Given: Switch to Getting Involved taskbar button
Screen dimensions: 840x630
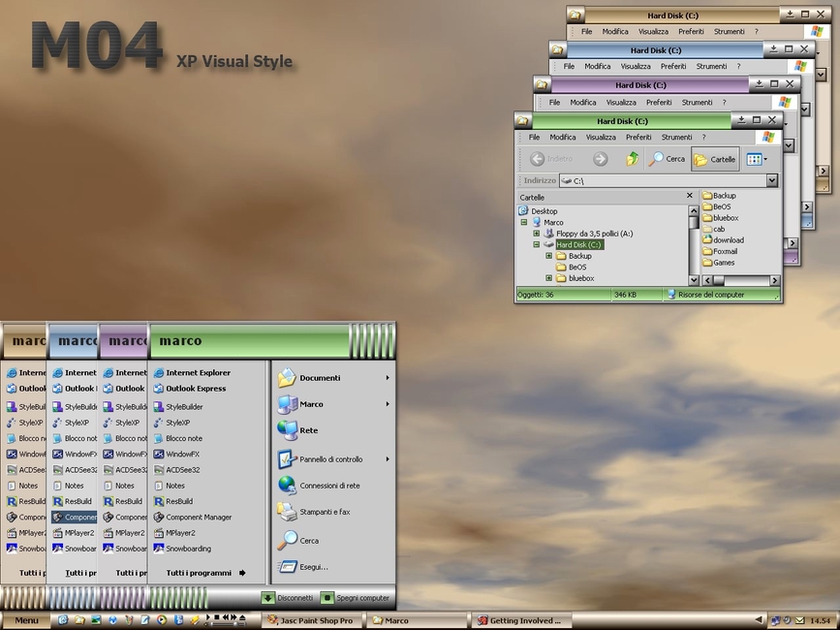Looking at the screenshot, I should [522, 620].
